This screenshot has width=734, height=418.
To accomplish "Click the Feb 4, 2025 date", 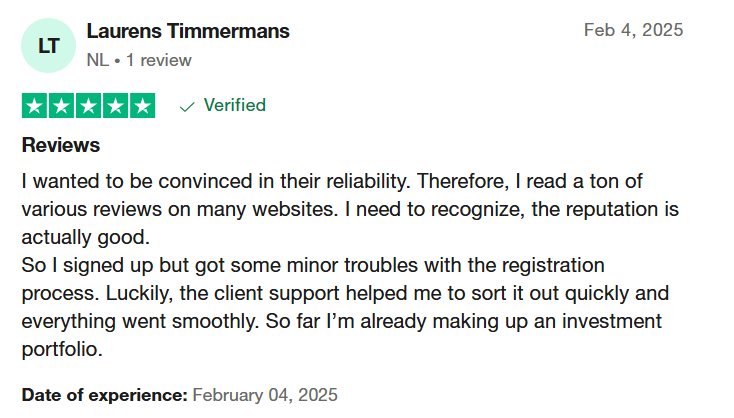I will click(x=633, y=30).
